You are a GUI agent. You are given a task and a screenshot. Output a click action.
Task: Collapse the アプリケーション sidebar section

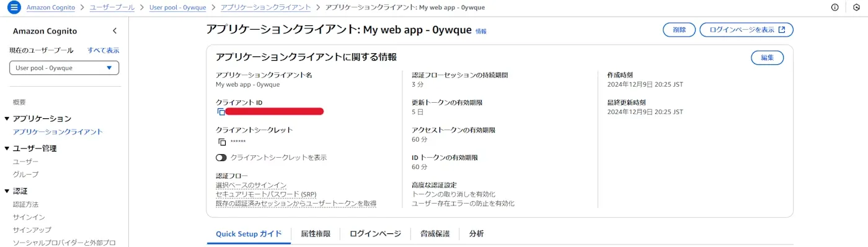[x=7, y=118]
